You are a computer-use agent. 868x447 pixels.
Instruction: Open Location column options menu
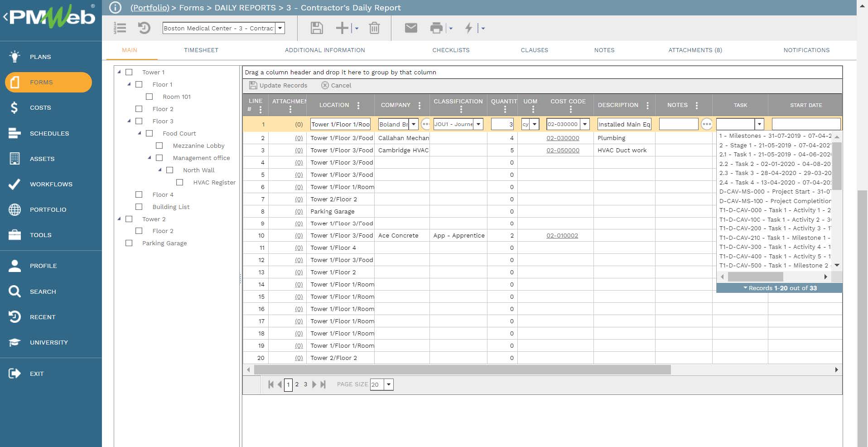(358, 105)
